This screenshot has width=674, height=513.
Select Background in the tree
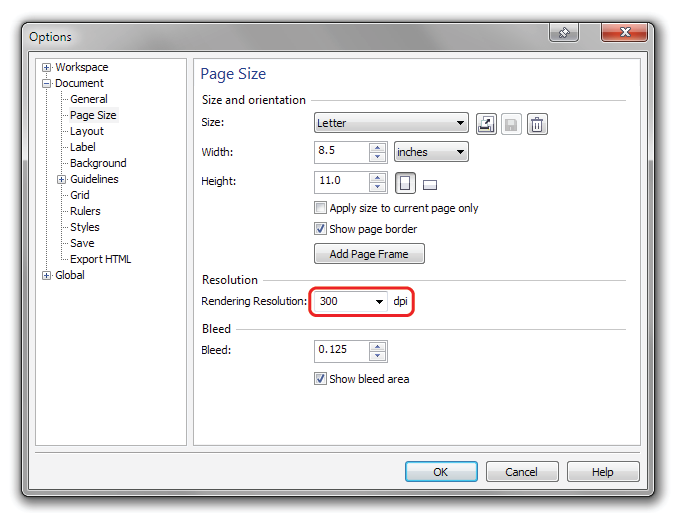point(98,163)
